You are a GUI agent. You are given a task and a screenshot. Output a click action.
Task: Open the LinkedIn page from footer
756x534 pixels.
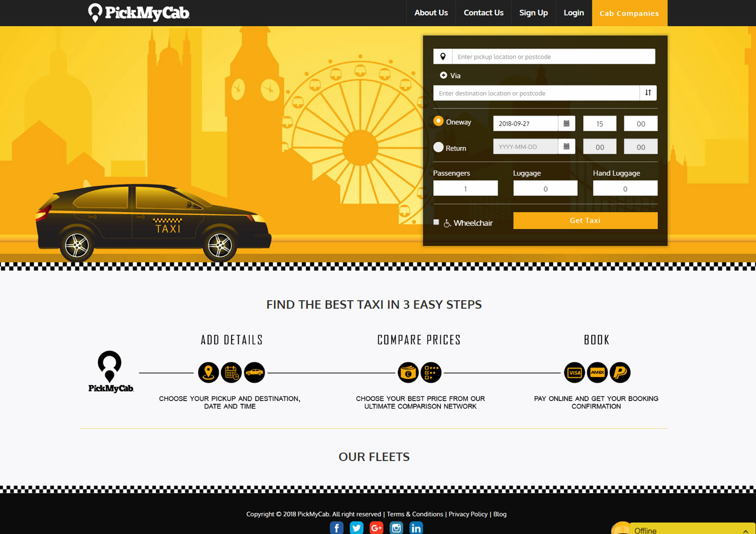[416, 528]
